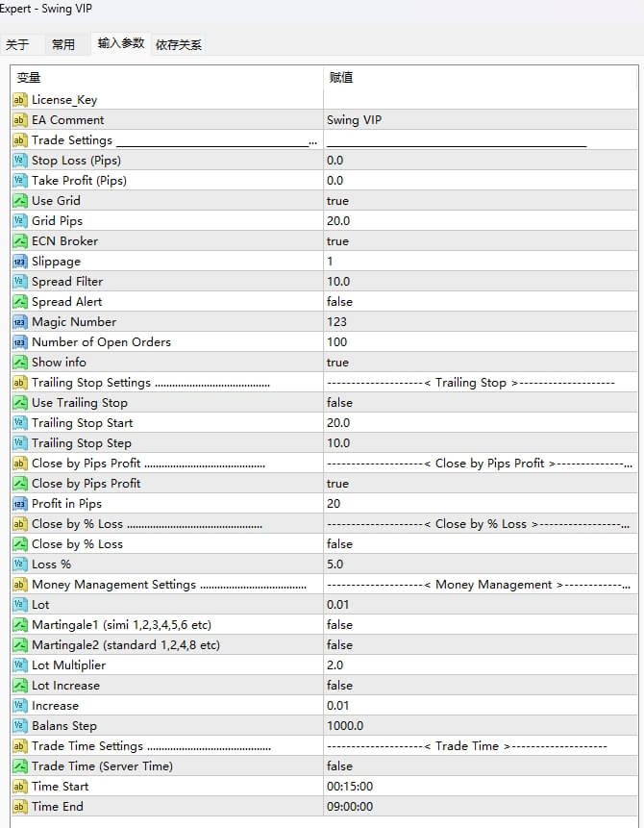
Task: Open the Lot Increase value dropdown
Action: coord(339,686)
